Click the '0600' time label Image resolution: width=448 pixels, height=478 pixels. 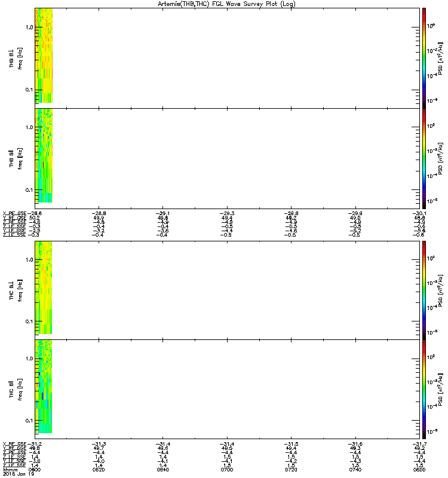(34, 470)
